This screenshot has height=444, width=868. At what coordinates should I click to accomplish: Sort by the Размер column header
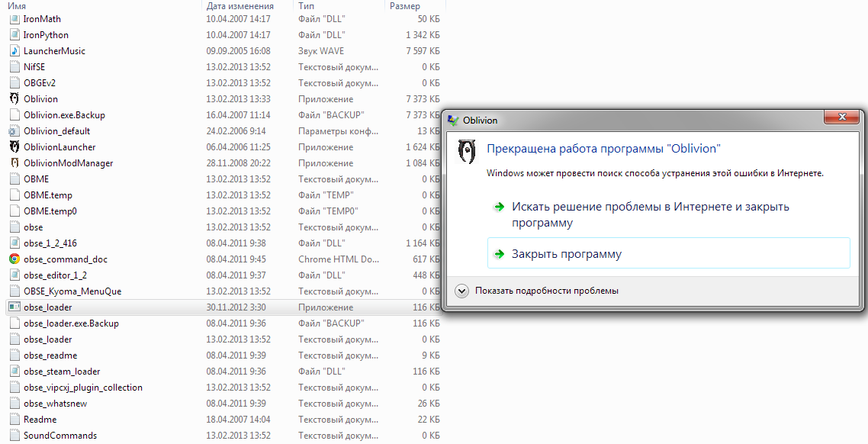tap(405, 6)
